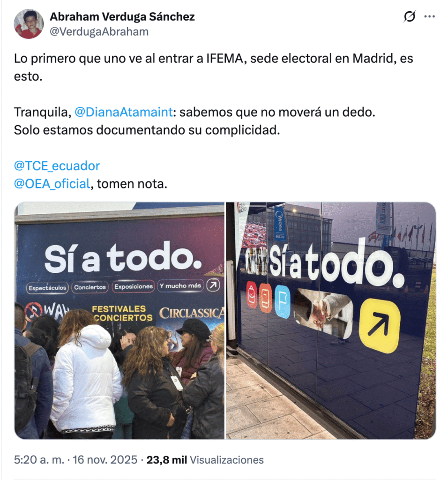448x480 pixels.
Task: Visit the @VerdugaAbraham handle
Action: 99,31
